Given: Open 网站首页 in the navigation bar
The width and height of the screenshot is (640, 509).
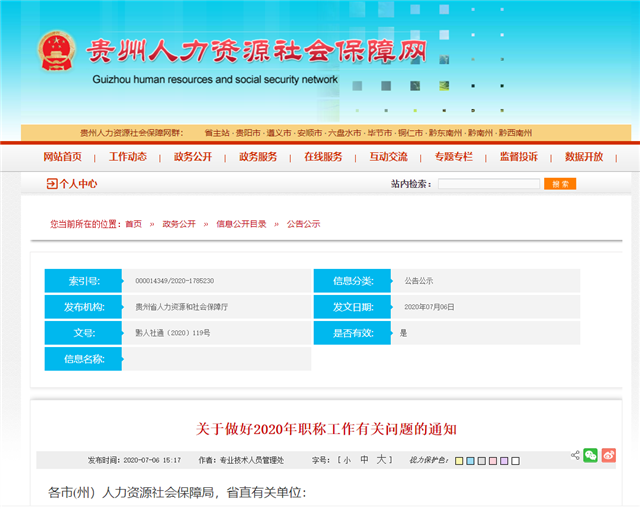Looking at the screenshot, I should tap(62, 157).
